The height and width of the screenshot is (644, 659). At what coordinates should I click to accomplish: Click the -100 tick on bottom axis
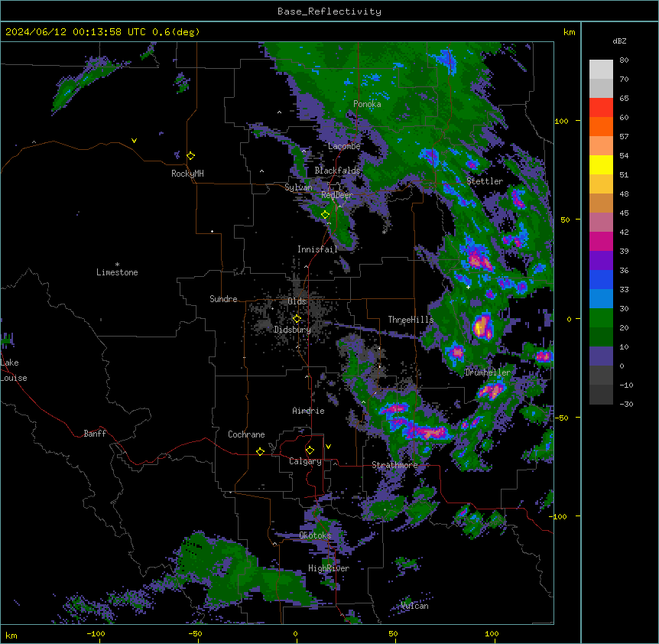pos(96,633)
